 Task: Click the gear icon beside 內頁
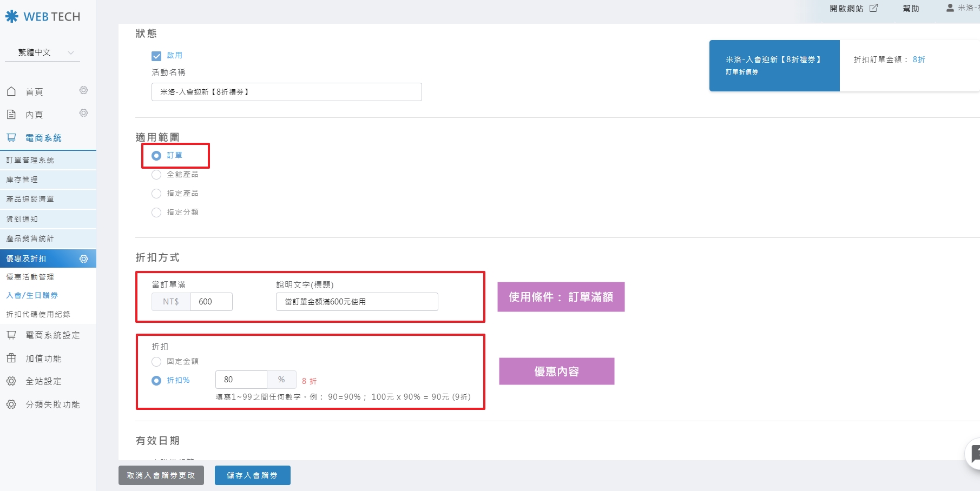(83, 113)
